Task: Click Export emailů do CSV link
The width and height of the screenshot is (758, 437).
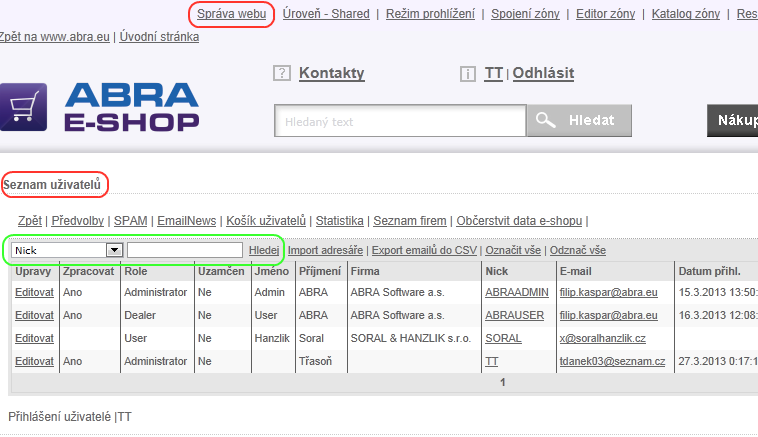Action: (x=424, y=250)
